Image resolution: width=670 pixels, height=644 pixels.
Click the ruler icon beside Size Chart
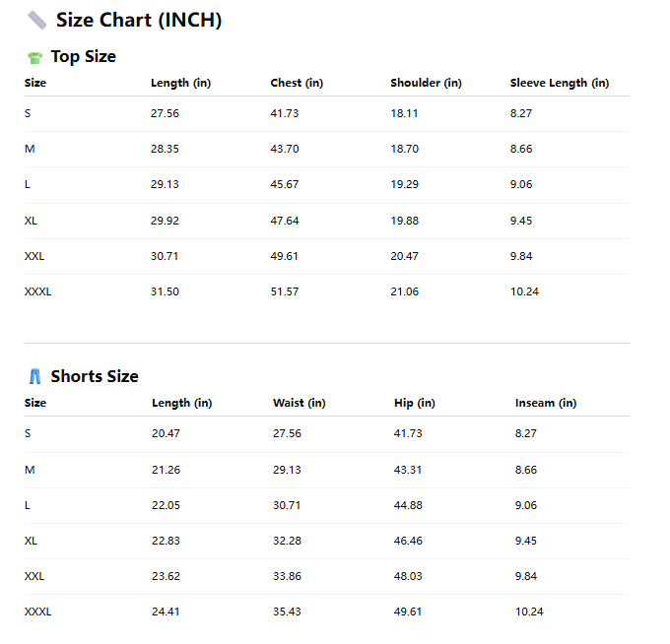37,20
